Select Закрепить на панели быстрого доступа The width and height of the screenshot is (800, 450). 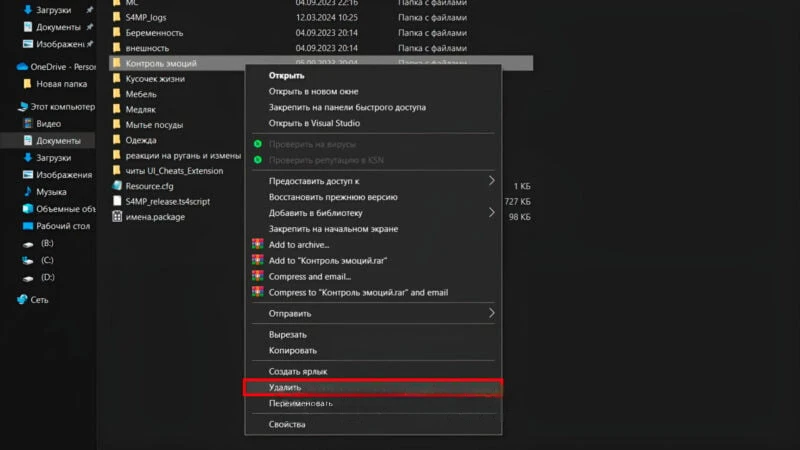[347, 107]
